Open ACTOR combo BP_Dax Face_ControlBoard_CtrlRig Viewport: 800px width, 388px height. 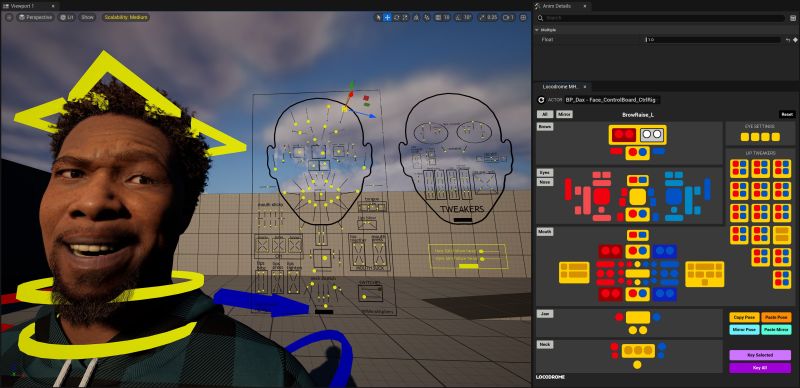click(x=612, y=100)
